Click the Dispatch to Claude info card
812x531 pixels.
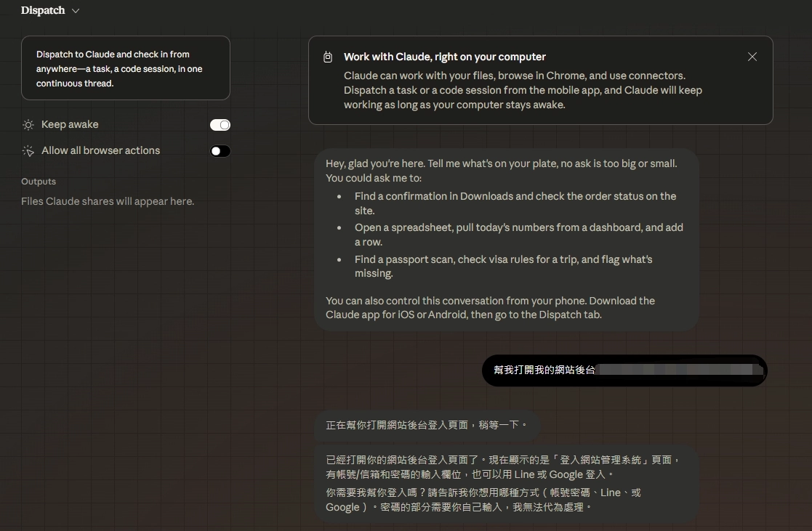126,68
